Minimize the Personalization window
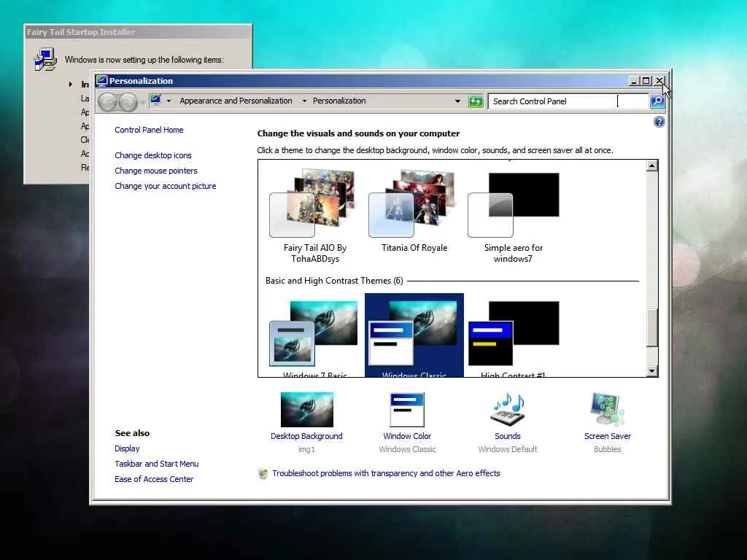Screen dimensions: 747x560 pos(634,81)
